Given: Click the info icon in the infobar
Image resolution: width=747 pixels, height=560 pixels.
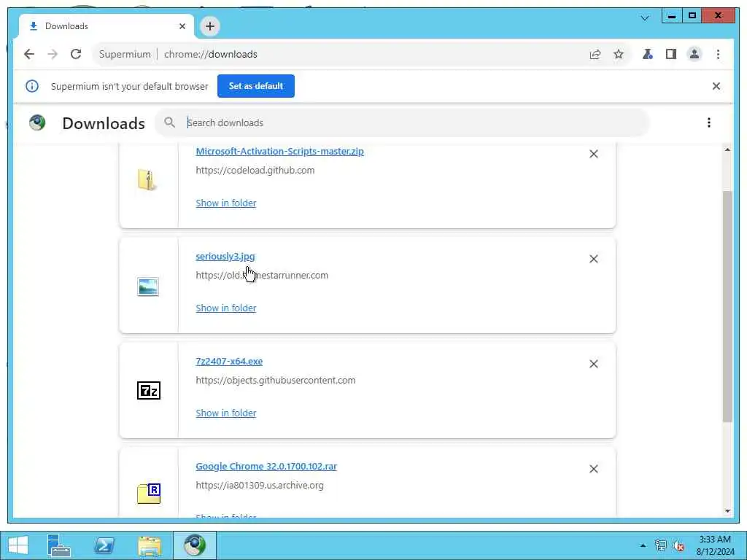Looking at the screenshot, I should 32,86.
